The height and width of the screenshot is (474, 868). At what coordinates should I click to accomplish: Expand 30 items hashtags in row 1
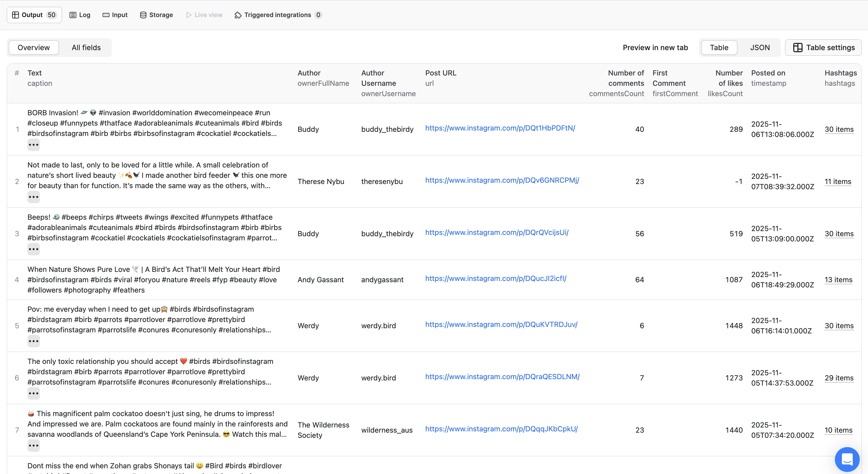pyautogui.click(x=839, y=129)
